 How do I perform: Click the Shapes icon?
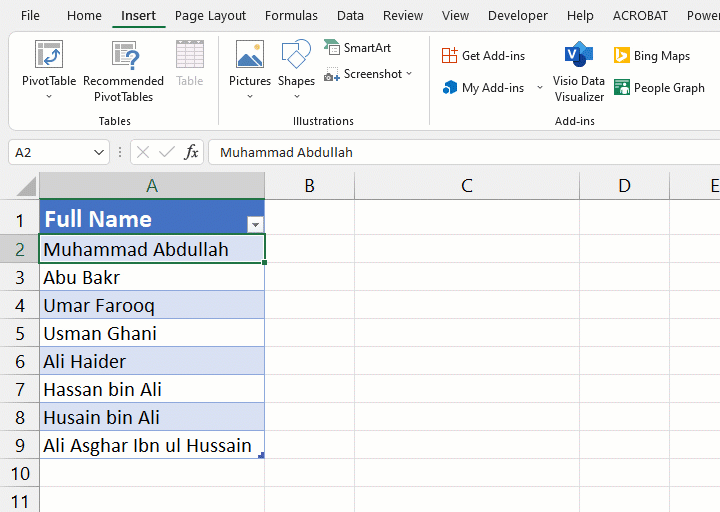(x=296, y=54)
